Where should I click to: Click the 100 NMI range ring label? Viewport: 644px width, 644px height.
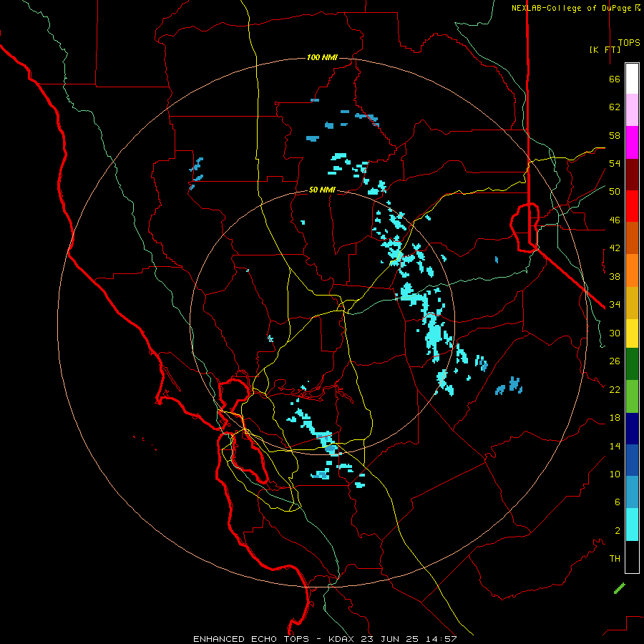[x=322, y=57]
